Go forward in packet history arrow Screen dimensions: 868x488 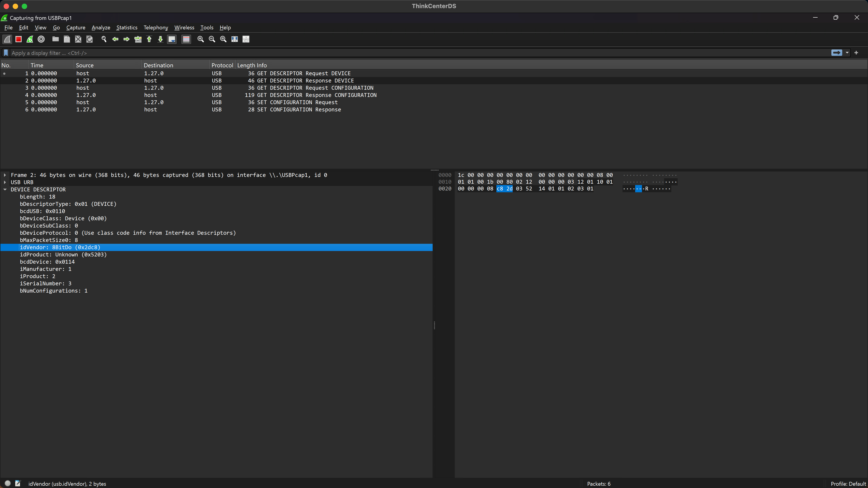tap(126, 39)
